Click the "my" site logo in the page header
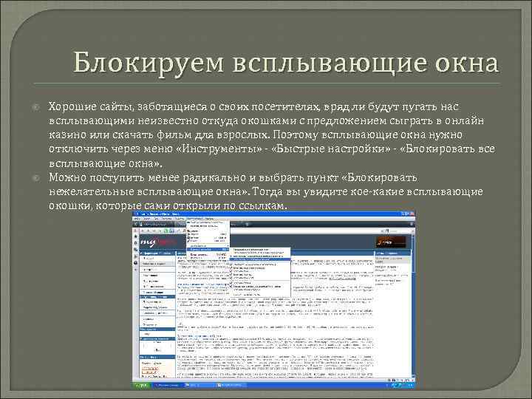The width and height of the screenshot is (532, 399). [x=149, y=242]
